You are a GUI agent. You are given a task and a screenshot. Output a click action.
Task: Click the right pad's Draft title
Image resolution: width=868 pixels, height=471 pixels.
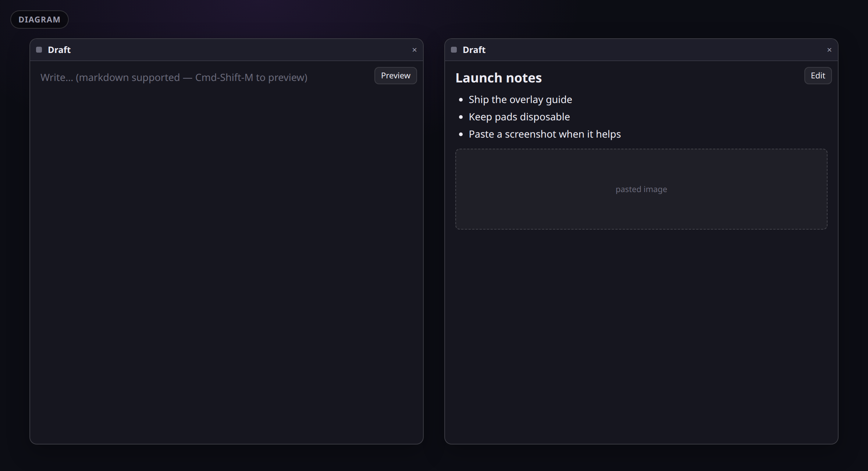[x=474, y=50]
